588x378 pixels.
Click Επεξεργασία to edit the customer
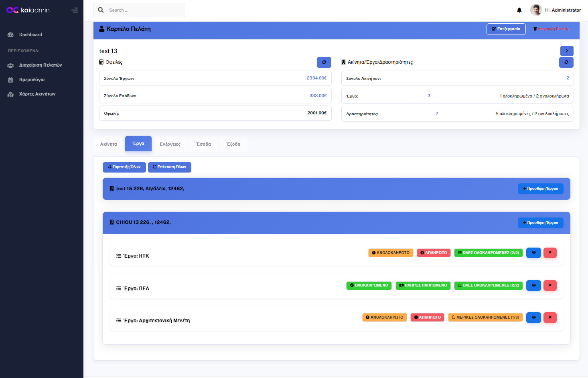click(506, 29)
